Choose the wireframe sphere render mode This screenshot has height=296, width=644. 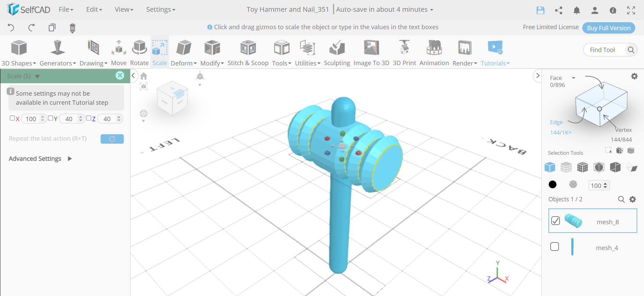[x=573, y=184]
